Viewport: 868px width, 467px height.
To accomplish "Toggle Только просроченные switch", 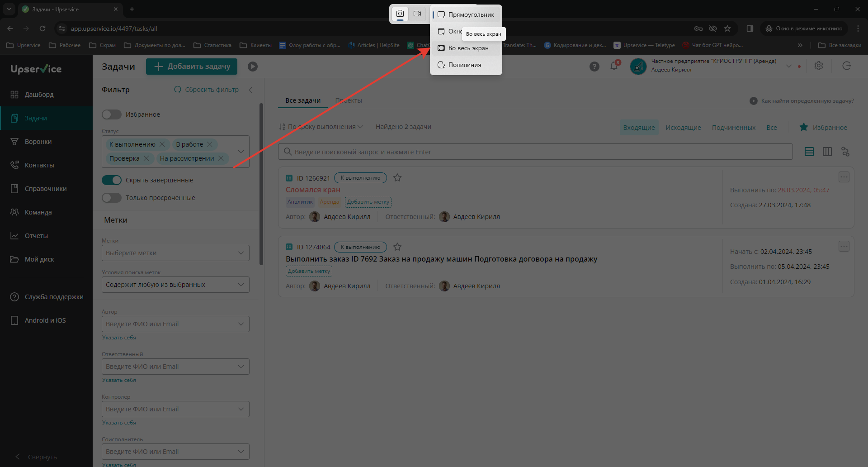I will 112,198.
